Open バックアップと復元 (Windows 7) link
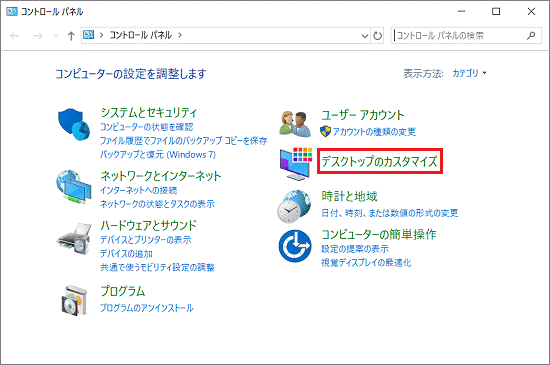This screenshot has width=550, height=365. [x=158, y=154]
